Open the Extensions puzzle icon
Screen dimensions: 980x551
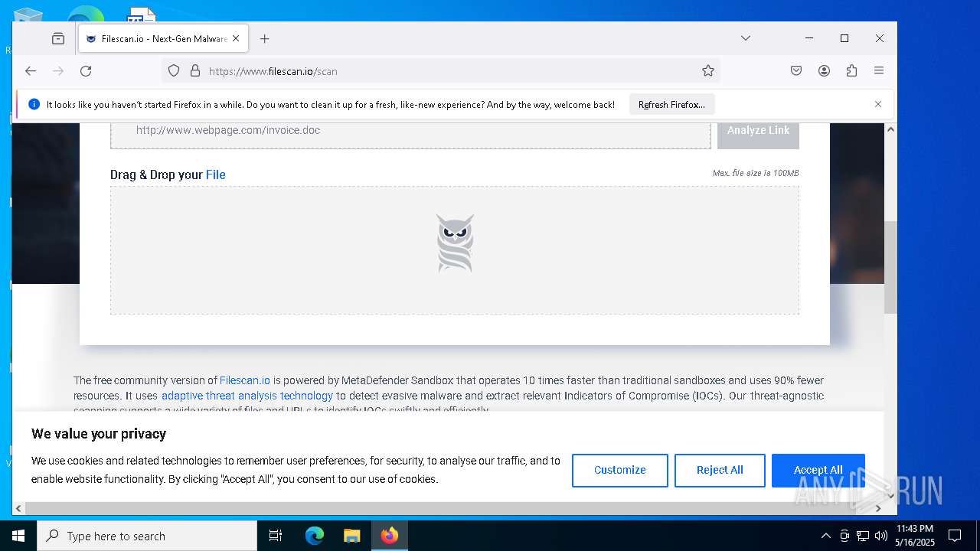(x=851, y=71)
